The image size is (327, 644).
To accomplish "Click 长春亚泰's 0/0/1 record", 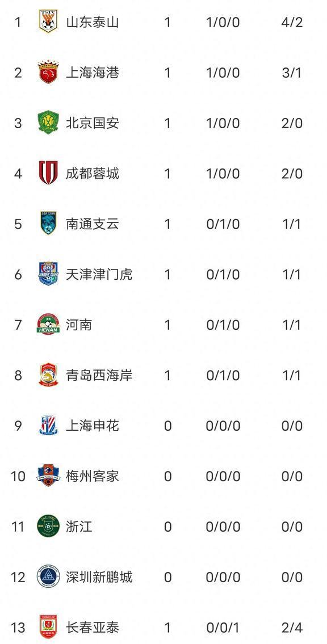I will 223,628.
